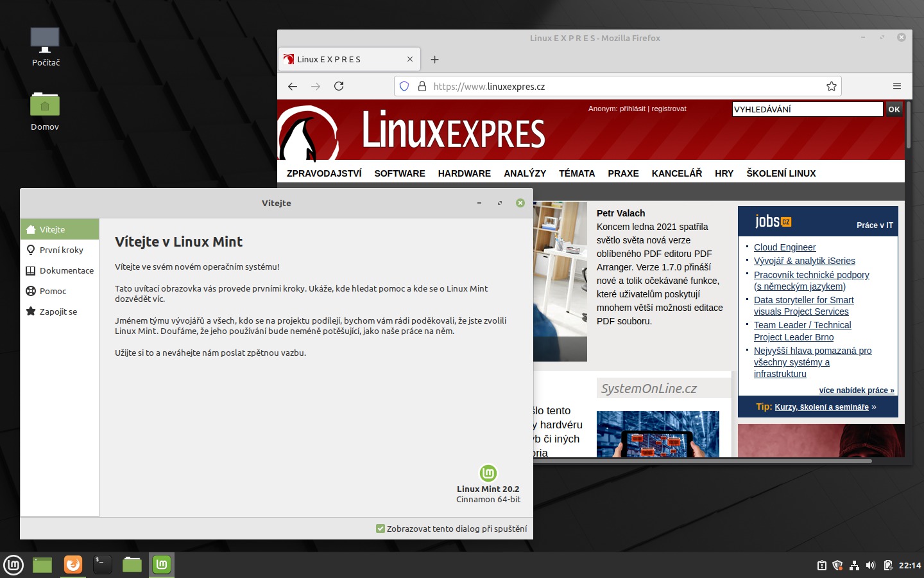
Task: Bookmark this page with the star icon
Action: 831,86
